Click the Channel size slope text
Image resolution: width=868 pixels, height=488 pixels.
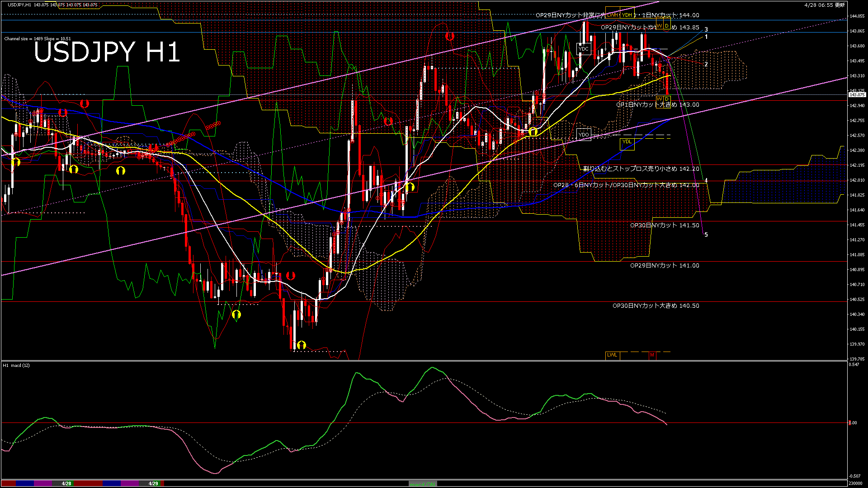pyautogui.click(x=38, y=39)
